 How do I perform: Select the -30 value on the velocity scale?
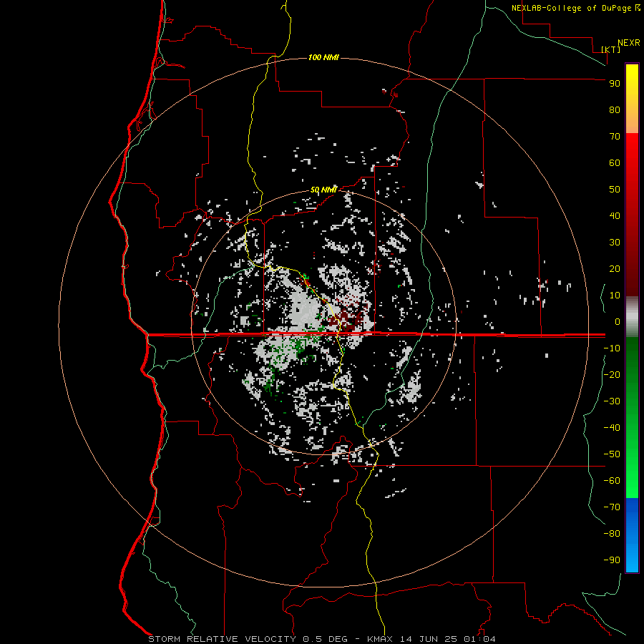612,401
